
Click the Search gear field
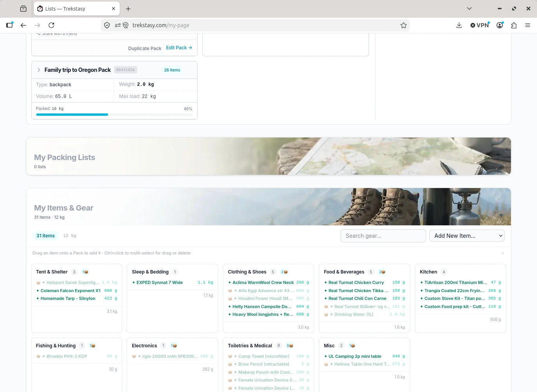383,236
